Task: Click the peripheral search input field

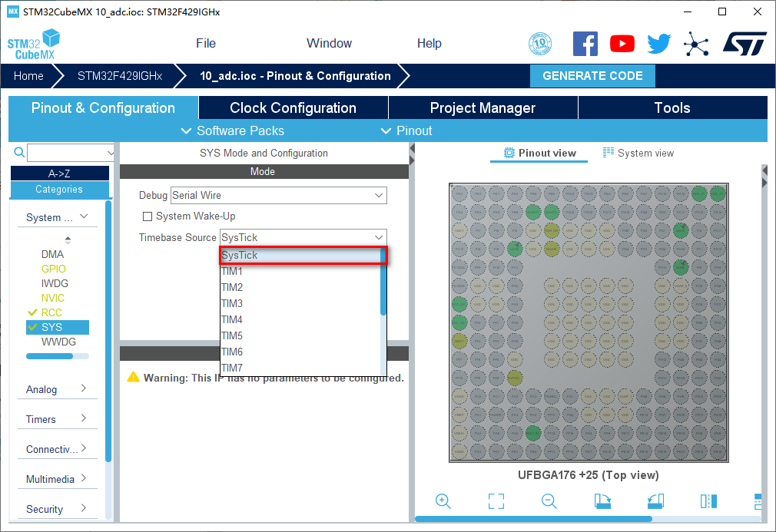Action: (69, 153)
